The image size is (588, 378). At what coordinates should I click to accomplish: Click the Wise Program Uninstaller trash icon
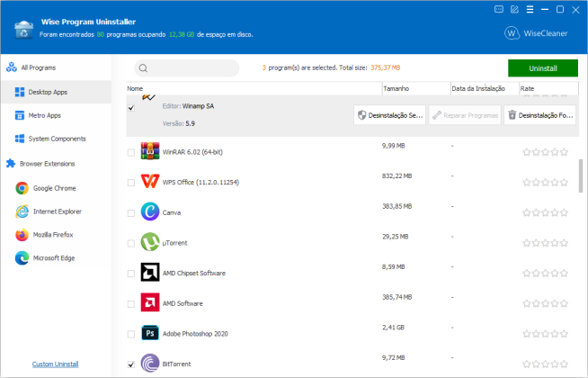[x=23, y=30]
